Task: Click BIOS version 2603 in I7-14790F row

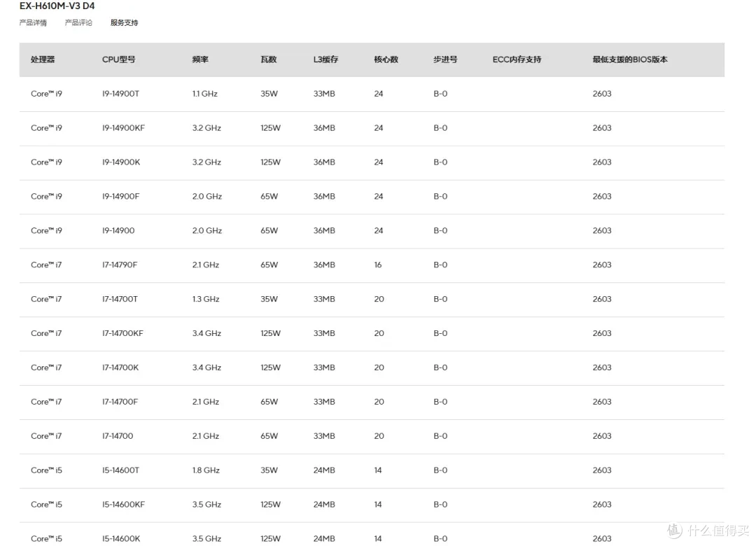Action: coord(602,265)
